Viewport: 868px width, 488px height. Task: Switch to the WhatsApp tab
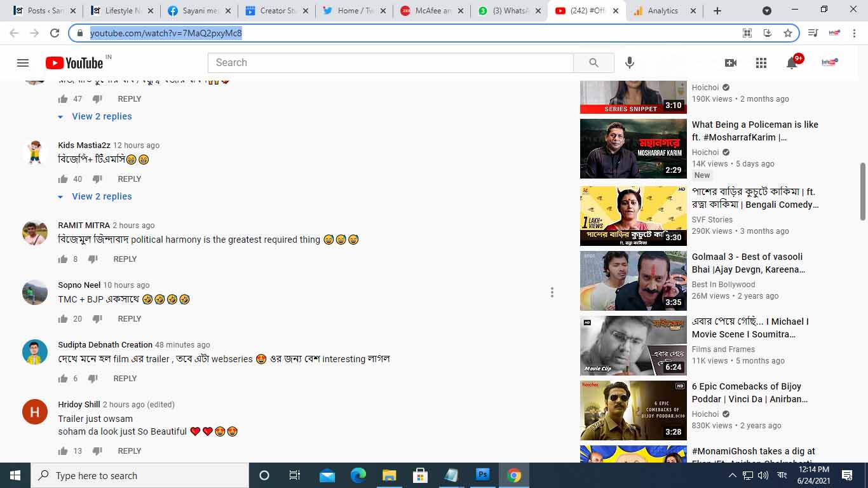[509, 11]
